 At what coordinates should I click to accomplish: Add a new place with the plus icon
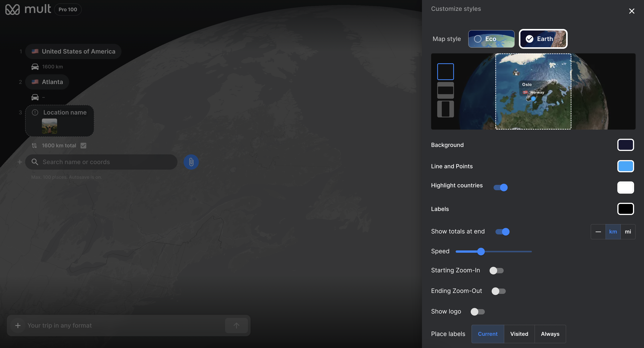[x=19, y=162]
